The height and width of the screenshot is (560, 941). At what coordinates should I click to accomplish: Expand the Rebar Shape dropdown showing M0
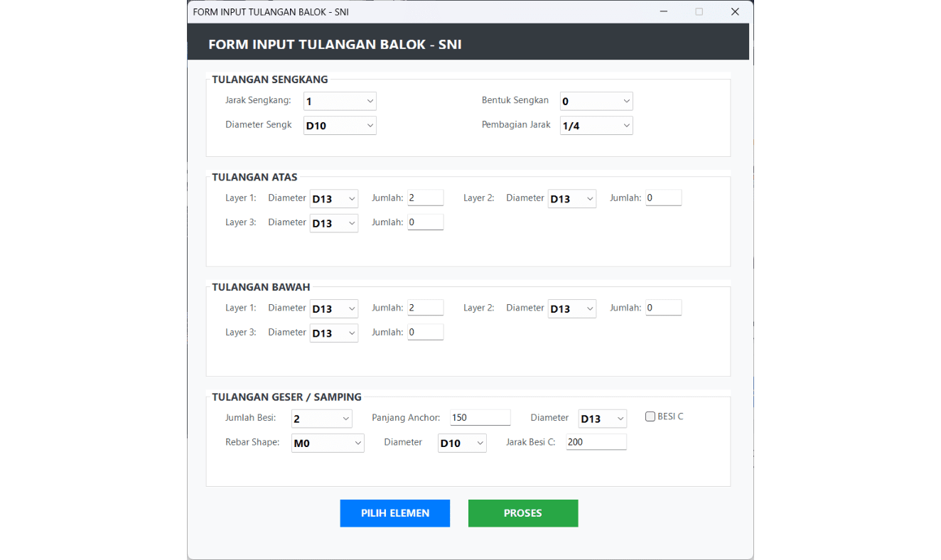click(328, 443)
